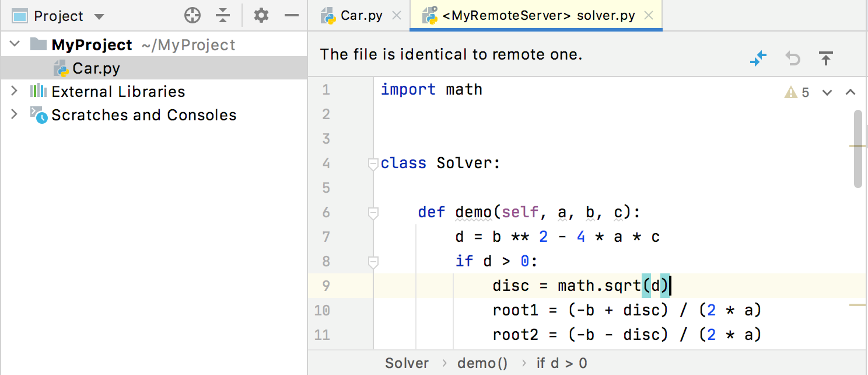Toggle code folding for class Solver
Viewport: 868px width, 375px height.
pos(373,164)
